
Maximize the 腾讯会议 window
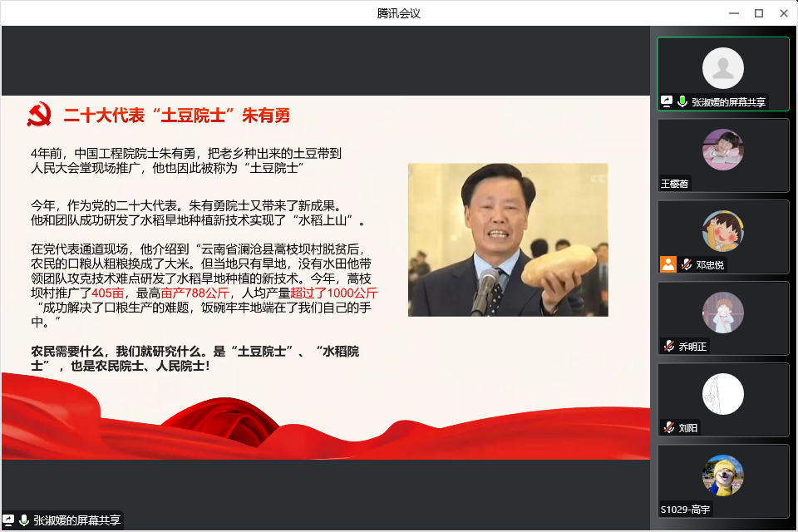pos(758,13)
